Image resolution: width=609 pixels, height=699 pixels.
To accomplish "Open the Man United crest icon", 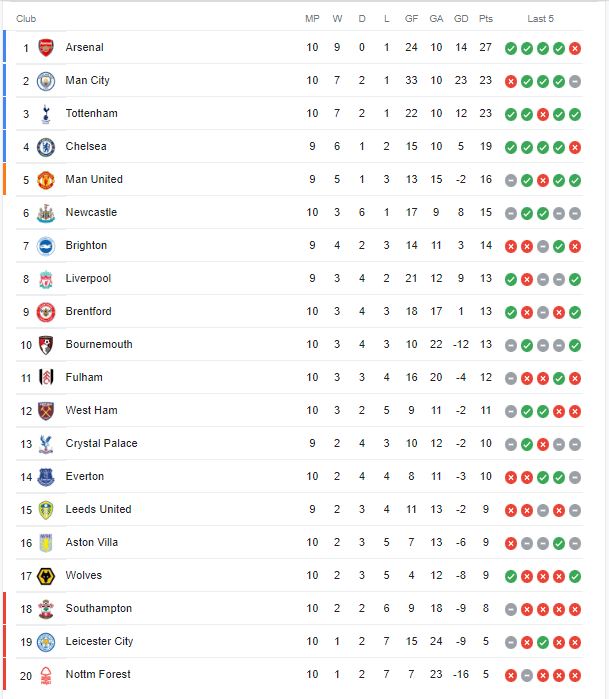I will point(45,179).
